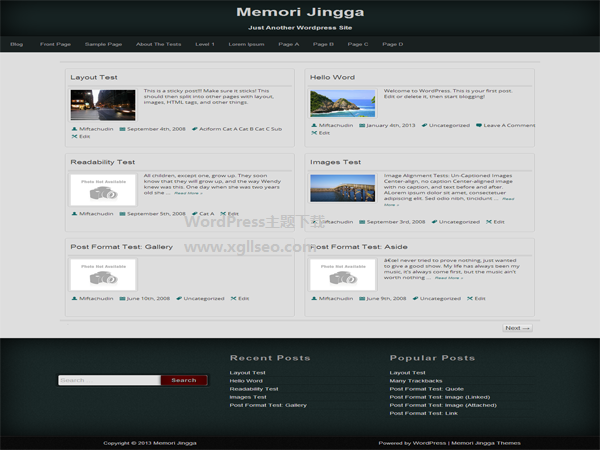Screen dimensions: 600x450
Task: Click calendar icon beside September 5th, 2008
Action: (x=122, y=214)
